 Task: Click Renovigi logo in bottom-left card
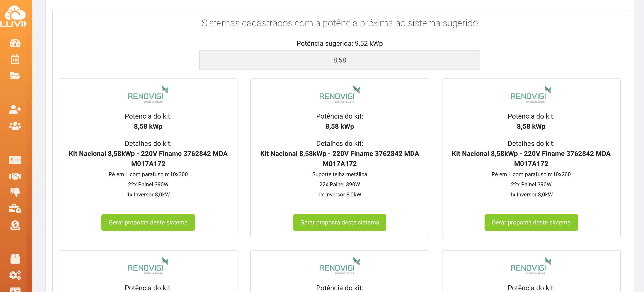coord(148,266)
